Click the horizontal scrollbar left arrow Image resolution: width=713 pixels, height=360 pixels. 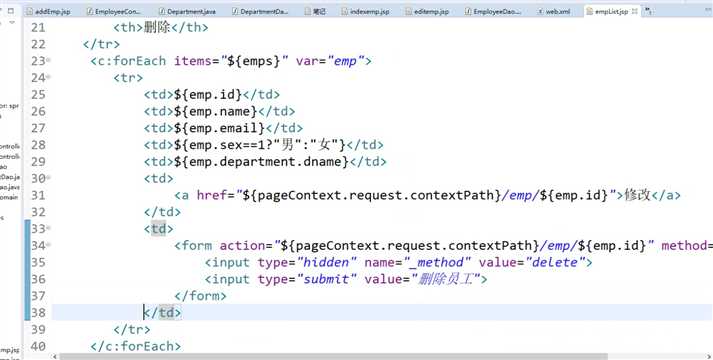click(x=55, y=357)
